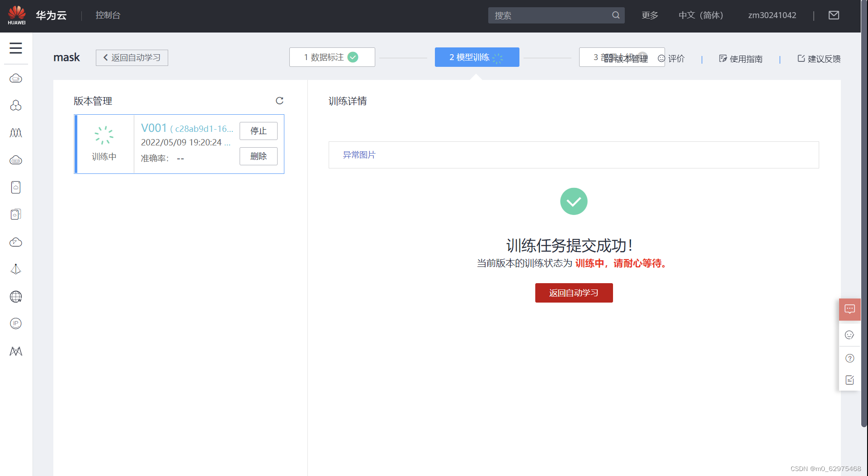Open the 更多 menu
The height and width of the screenshot is (476, 868).
[650, 15]
